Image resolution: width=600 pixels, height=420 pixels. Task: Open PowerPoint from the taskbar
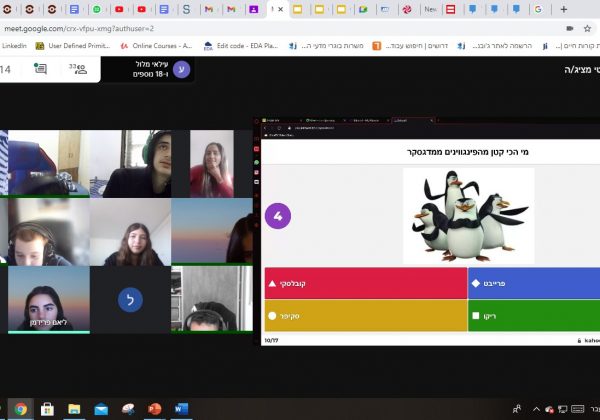155,409
